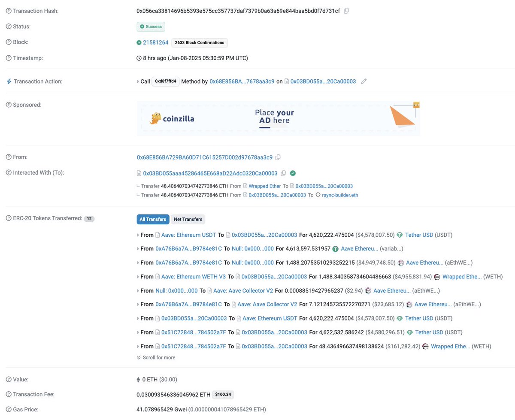Click the 0xd8f7ffd4 method badge
This screenshot has height=420, width=515.
(x=165, y=81)
